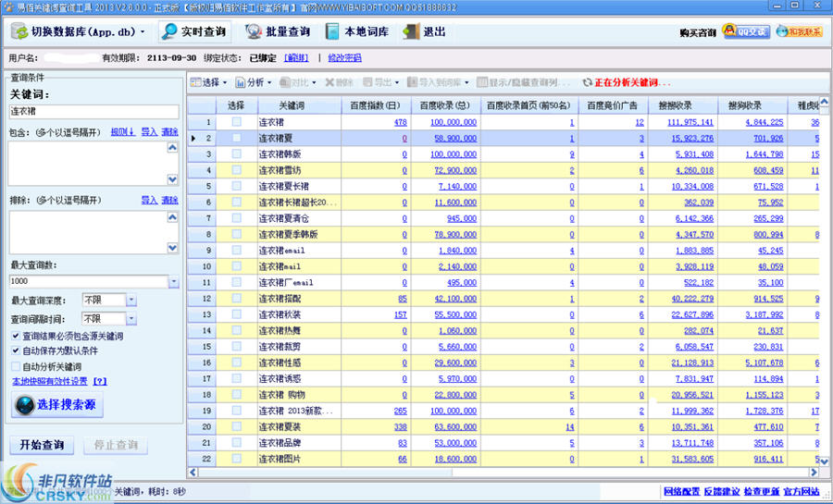
Task: Click the 和我联系 contact icon
Action: click(x=781, y=31)
